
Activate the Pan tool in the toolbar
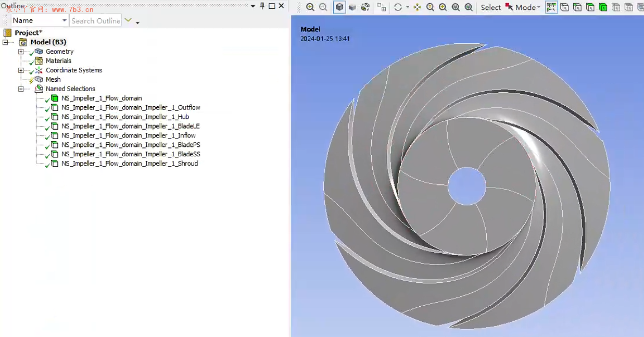[417, 7]
